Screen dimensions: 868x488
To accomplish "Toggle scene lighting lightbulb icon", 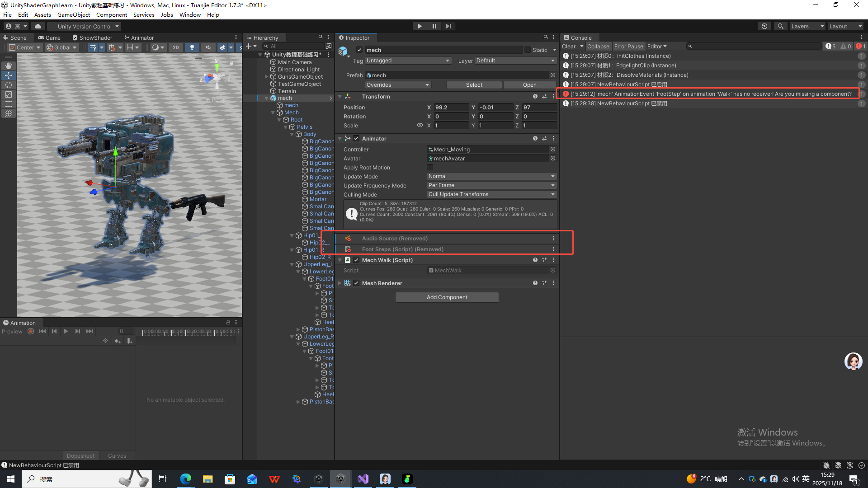I will click(x=192, y=47).
